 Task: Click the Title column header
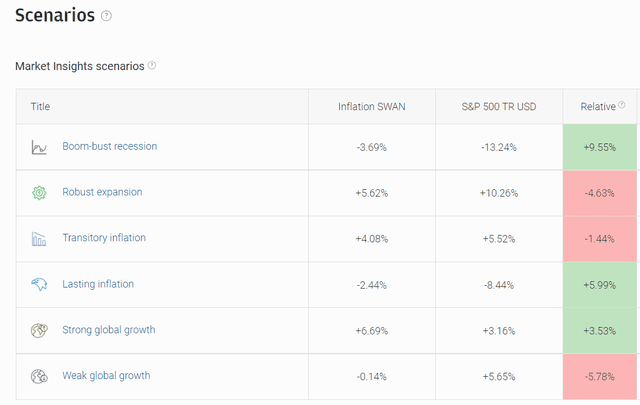point(40,107)
